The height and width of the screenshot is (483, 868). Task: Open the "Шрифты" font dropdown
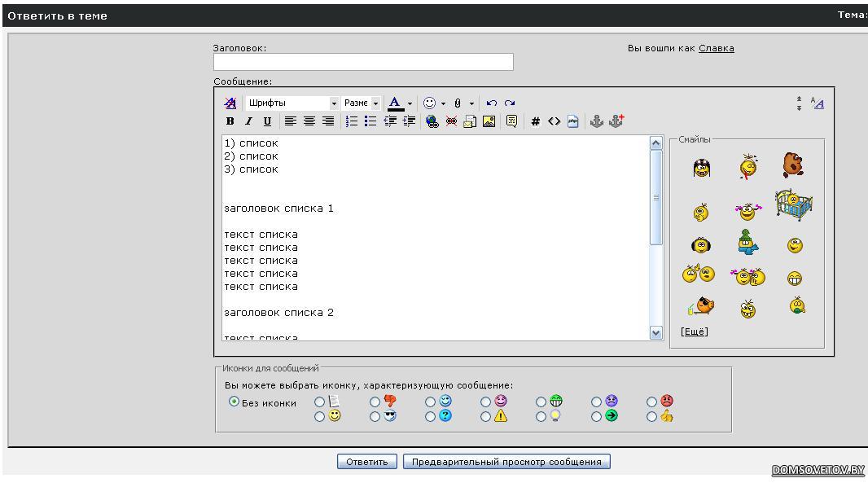coord(333,103)
